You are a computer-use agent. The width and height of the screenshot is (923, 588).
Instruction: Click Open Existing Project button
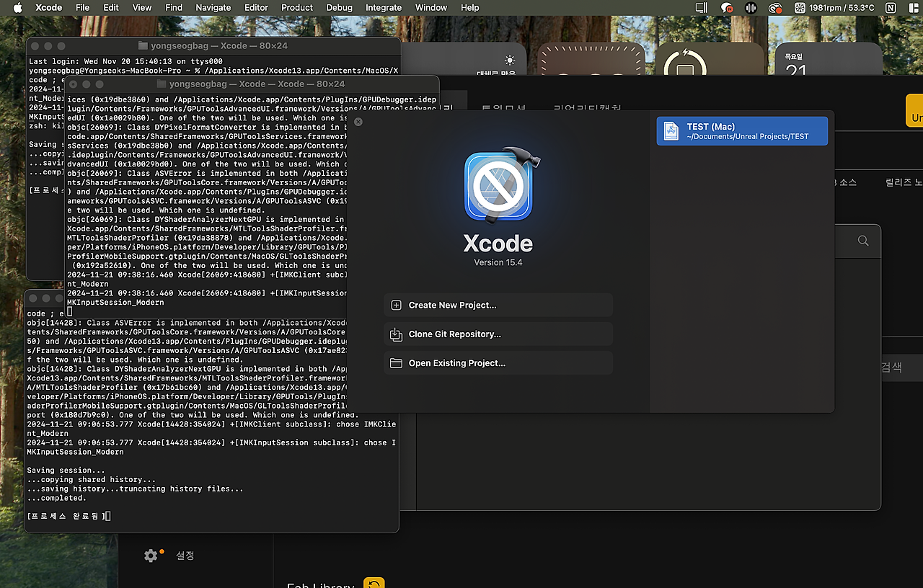coord(498,362)
